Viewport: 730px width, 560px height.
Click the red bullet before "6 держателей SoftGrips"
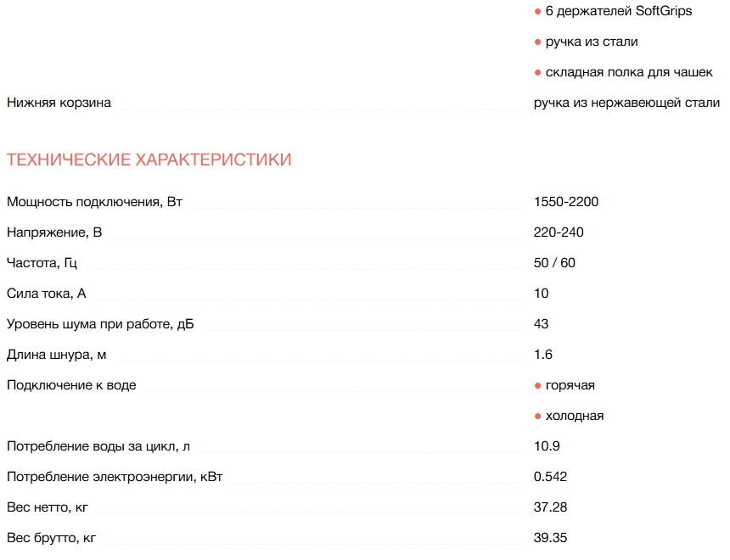[x=537, y=11]
